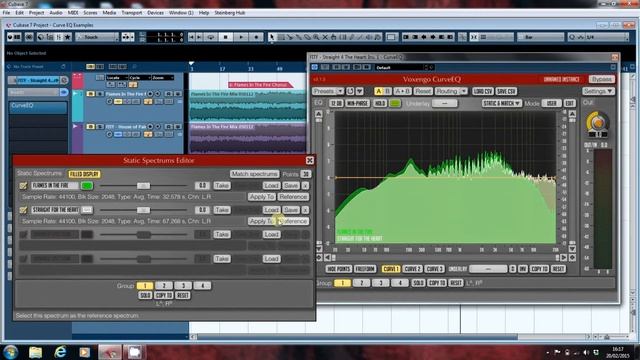640x360 pixels.
Task: Open the Project menu
Action: tap(36, 13)
